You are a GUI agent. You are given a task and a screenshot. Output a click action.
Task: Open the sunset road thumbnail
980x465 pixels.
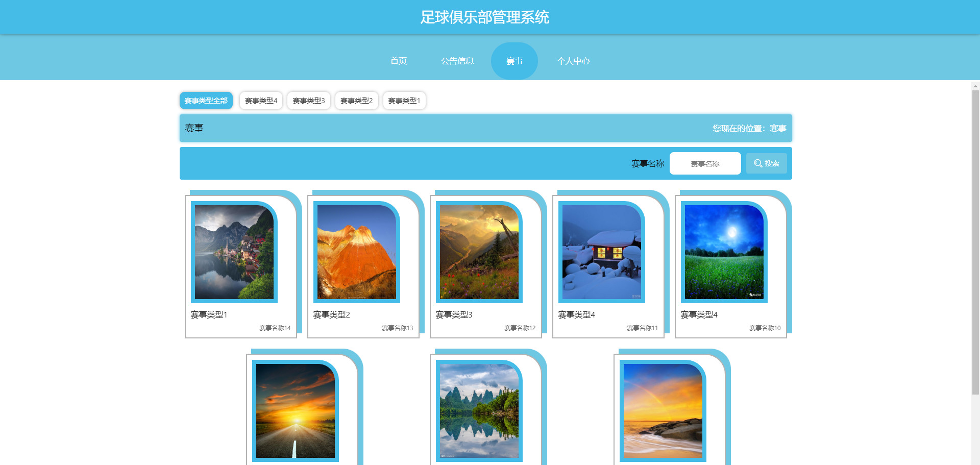[x=296, y=411]
